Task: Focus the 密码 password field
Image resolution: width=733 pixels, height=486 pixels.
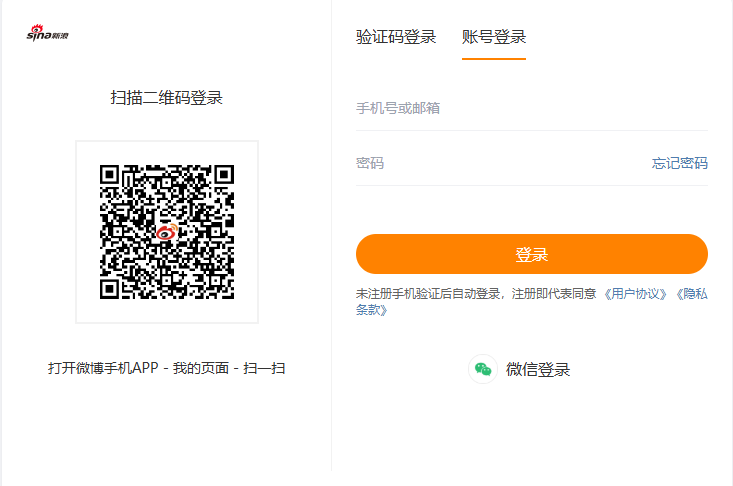Action: coord(500,163)
